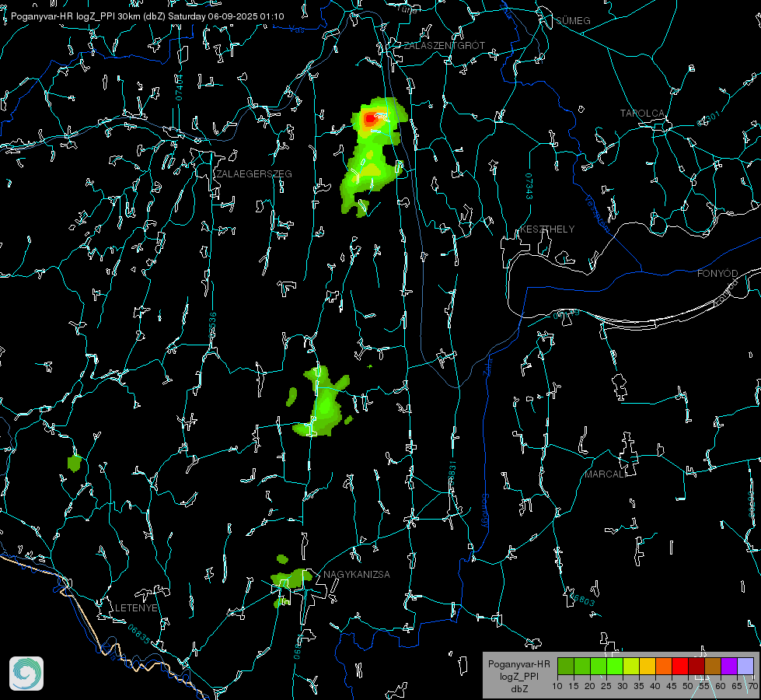This screenshot has width=761, height=700.
Task: Pick the yellow-green 30–35 dBZ legend swatch
Action: click(x=631, y=666)
